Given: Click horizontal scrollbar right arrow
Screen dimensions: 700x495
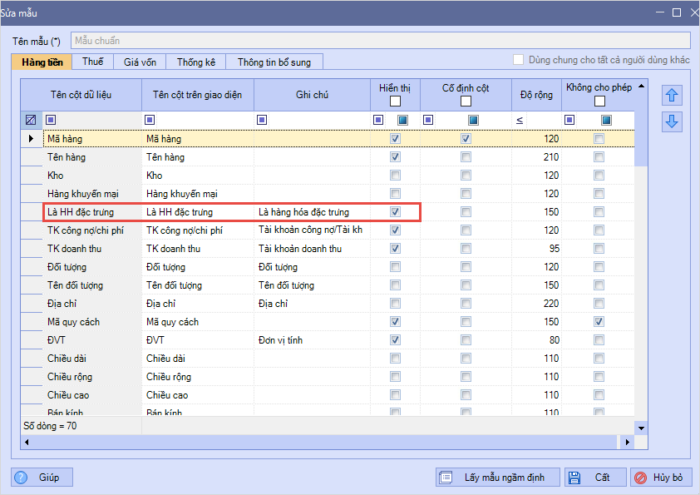Looking at the screenshot, I should coord(627,442).
